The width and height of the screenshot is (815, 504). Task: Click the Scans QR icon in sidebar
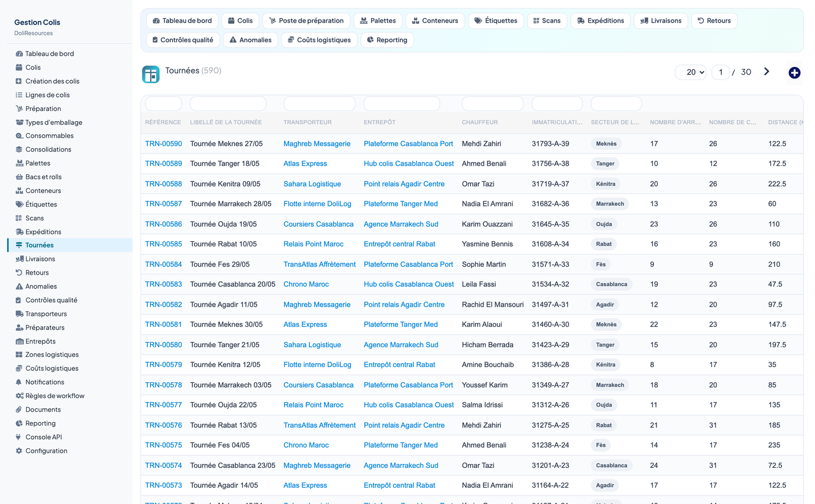point(19,218)
